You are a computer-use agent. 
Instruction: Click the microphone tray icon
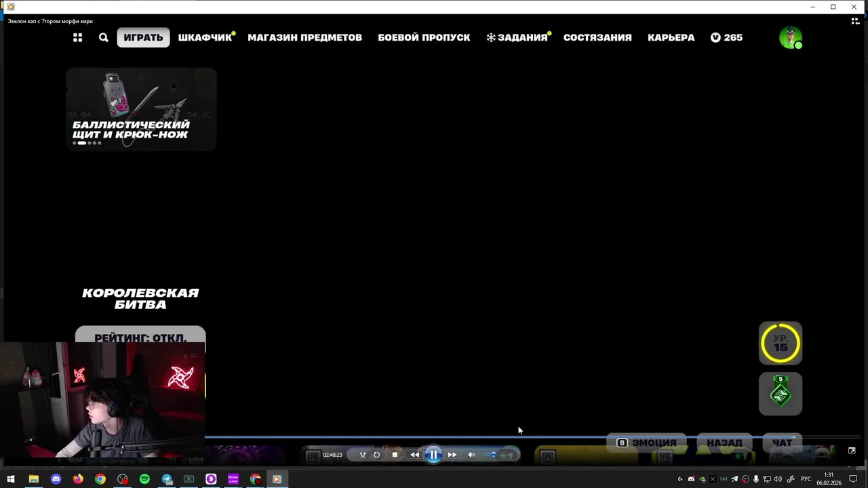(755, 479)
